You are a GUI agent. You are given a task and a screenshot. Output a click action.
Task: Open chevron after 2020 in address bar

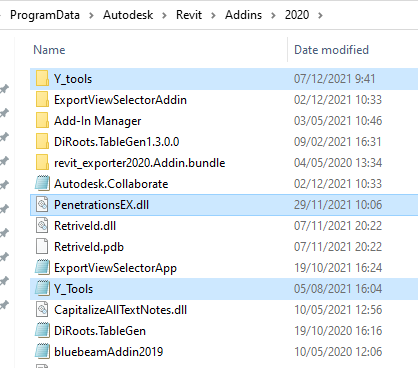320,15
